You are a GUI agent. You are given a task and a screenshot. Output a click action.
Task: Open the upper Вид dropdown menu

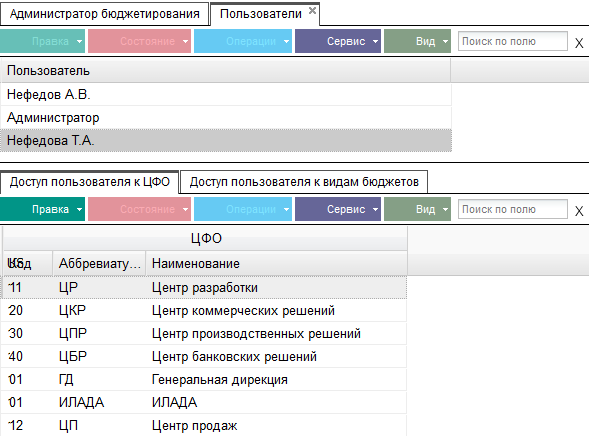(417, 41)
